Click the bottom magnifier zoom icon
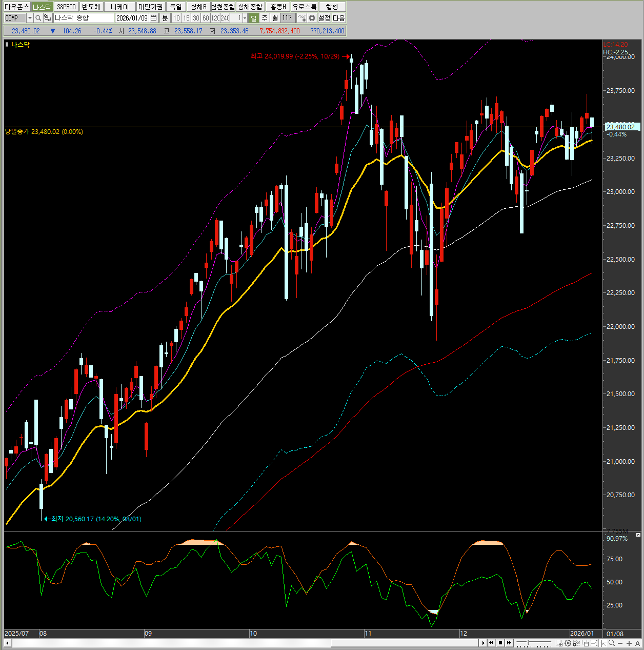This screenshot has width=644, height=650. [612, 643]
